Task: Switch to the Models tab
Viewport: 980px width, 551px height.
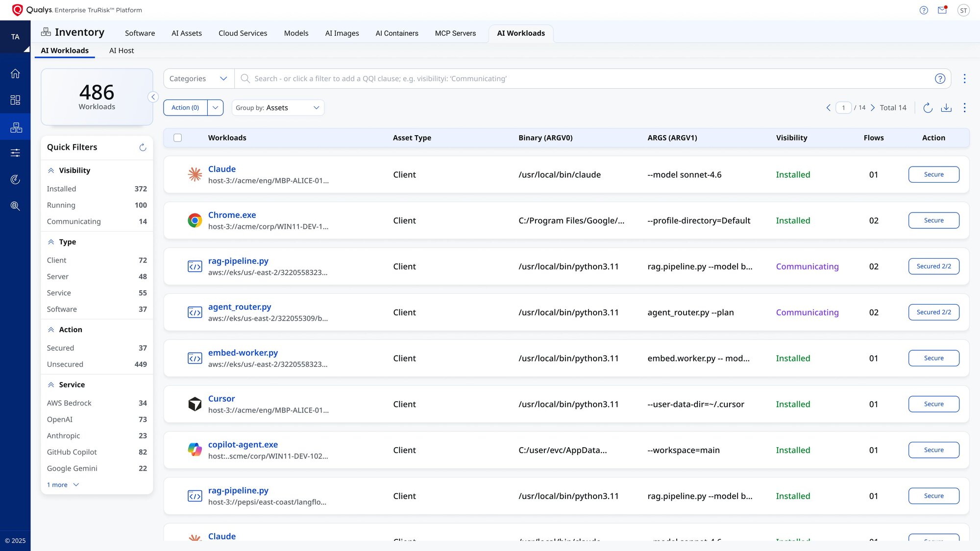Action: point(296,33)
